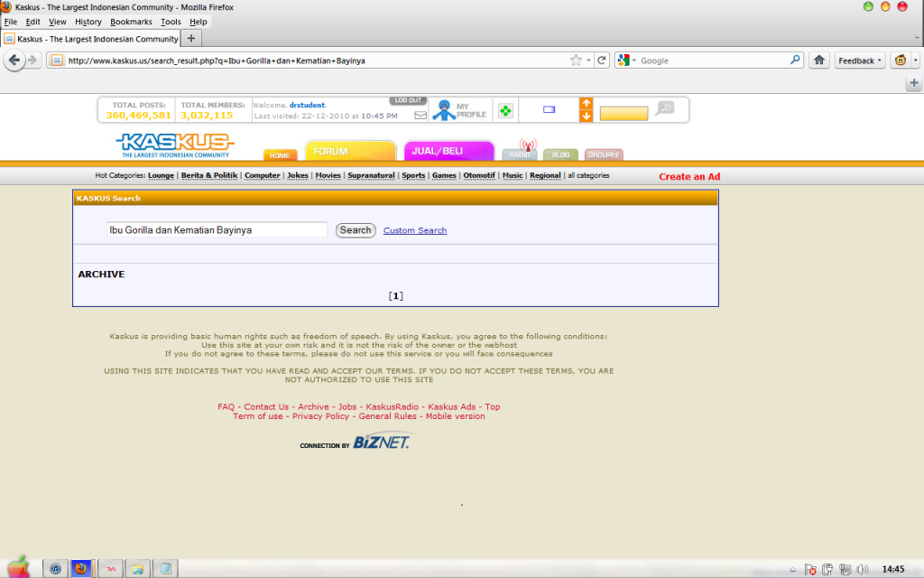Open the bookmark star dropdown arrow
The image size is (924, 578).
point(588,61)
